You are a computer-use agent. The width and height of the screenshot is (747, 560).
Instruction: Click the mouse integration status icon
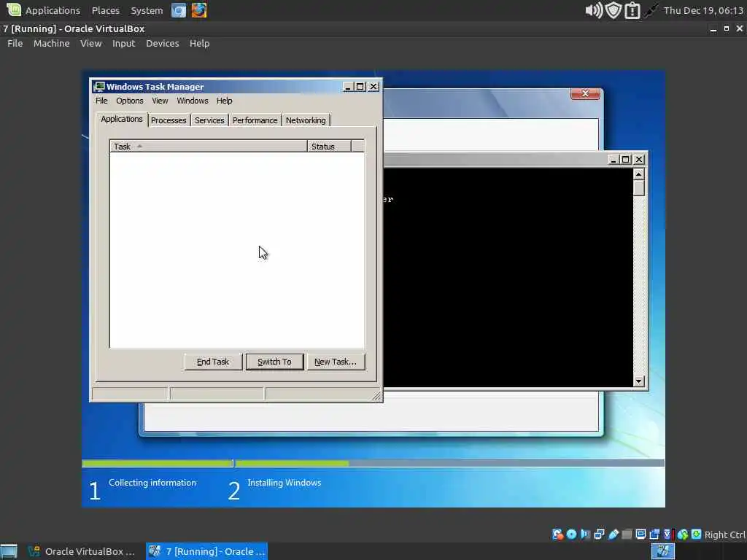(683, 534)
